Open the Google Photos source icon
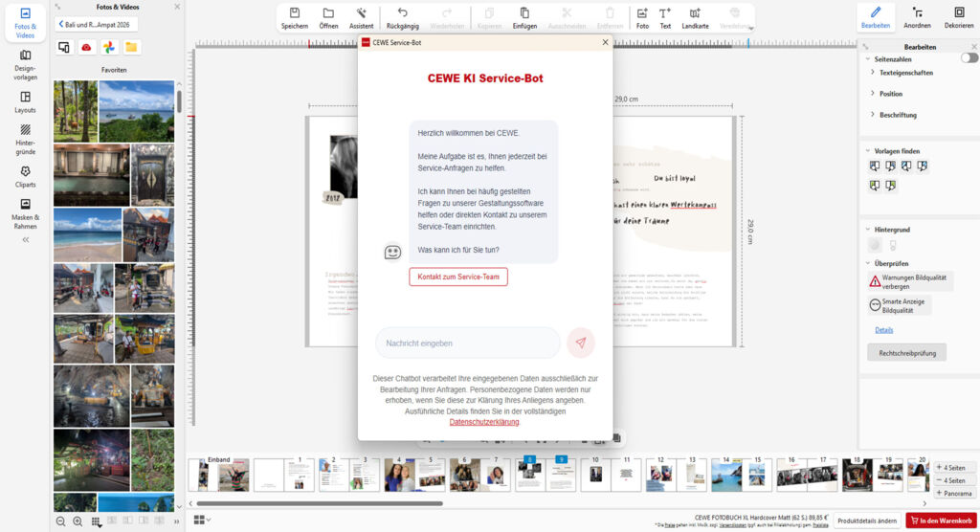The height and width of the screenshot is (532, 980). pos(109,48)
